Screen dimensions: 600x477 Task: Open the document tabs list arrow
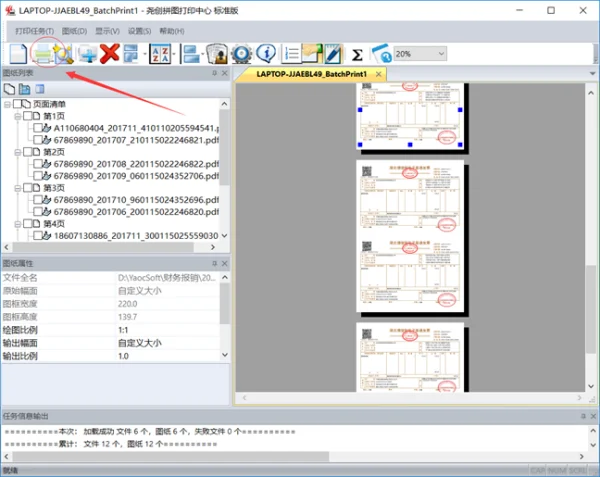(593, 73)
